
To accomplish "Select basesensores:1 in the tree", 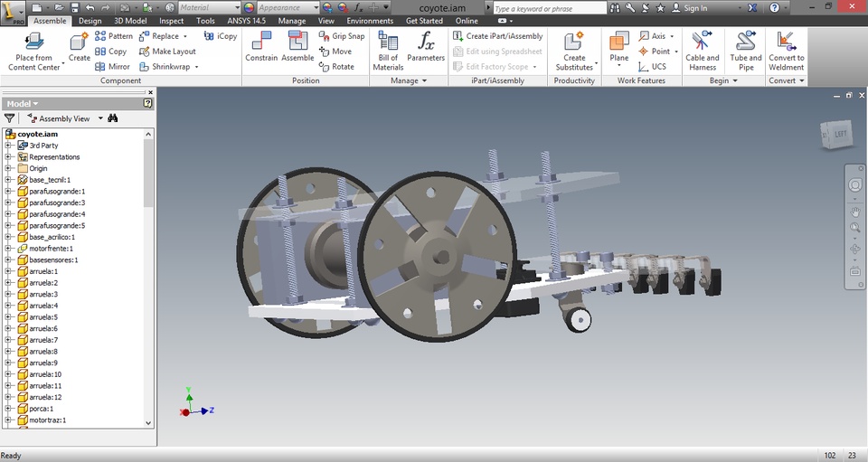I will (x=53, y=260).
